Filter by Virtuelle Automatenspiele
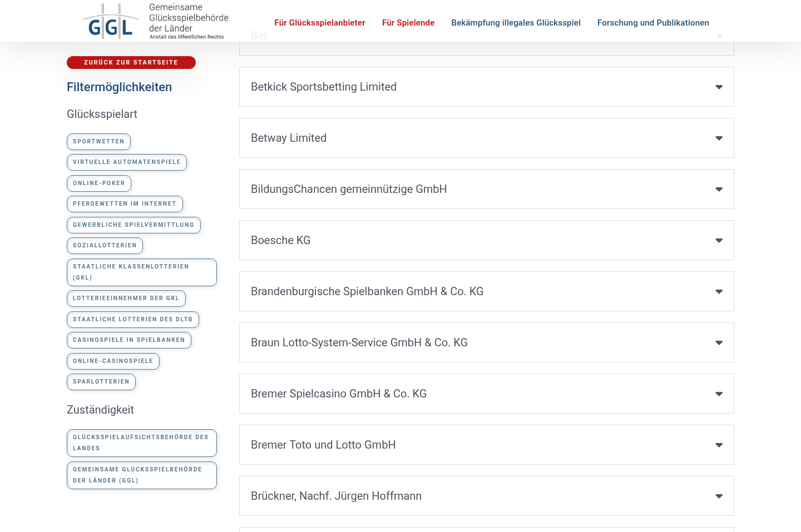801x532 pixels. pyautogui.click(x=127, y=162)
